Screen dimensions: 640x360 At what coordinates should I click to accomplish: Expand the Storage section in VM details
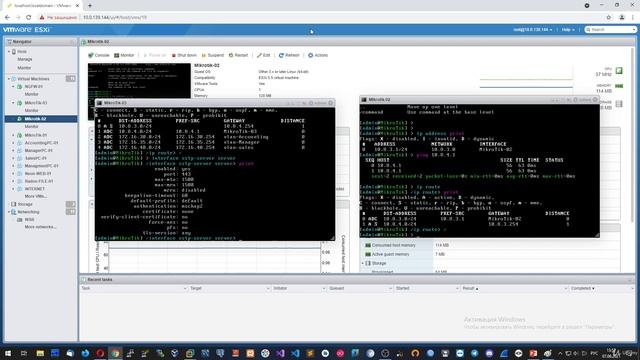coord(363,263)
